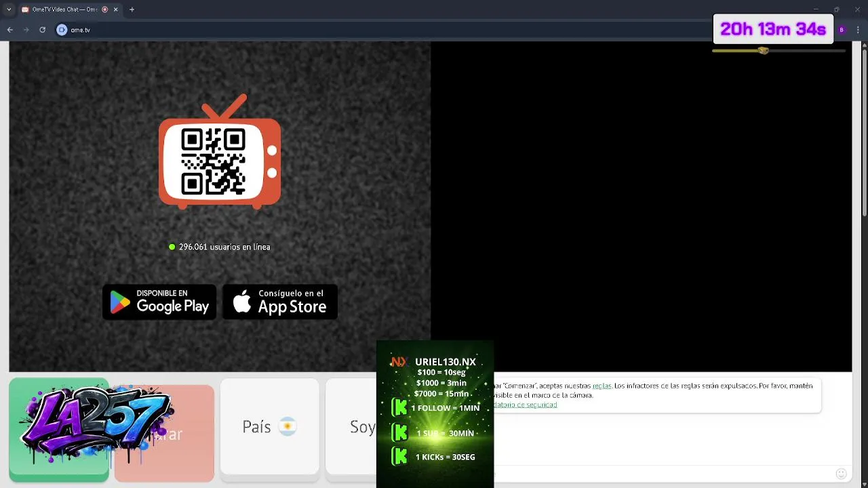The image size is (868, 488).
Task: Open the security form link
Action: [526, 405]
